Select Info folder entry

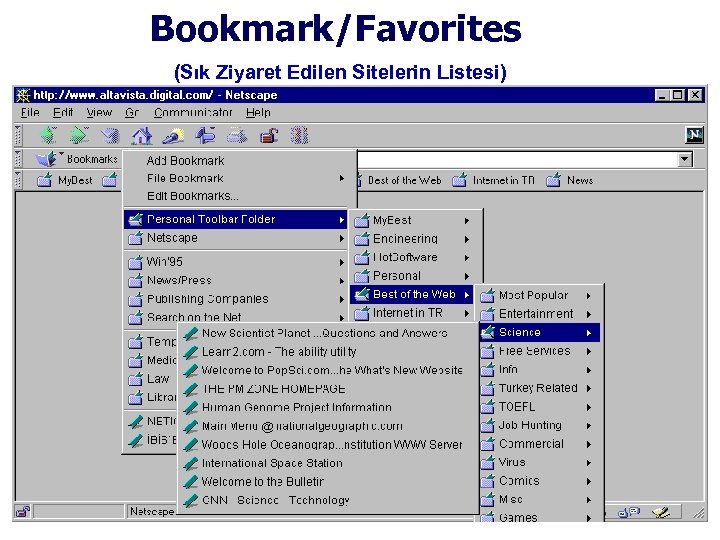pos(540,370)
